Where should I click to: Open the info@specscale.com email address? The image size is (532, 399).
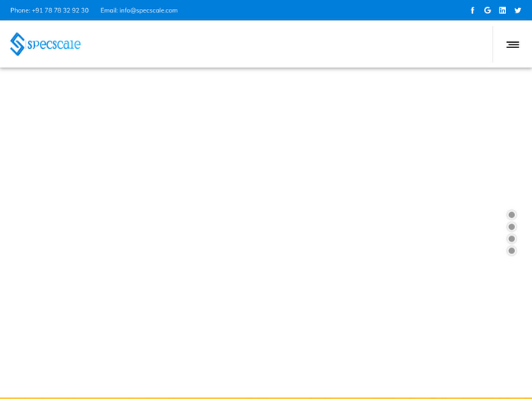(x=149, y=10)
